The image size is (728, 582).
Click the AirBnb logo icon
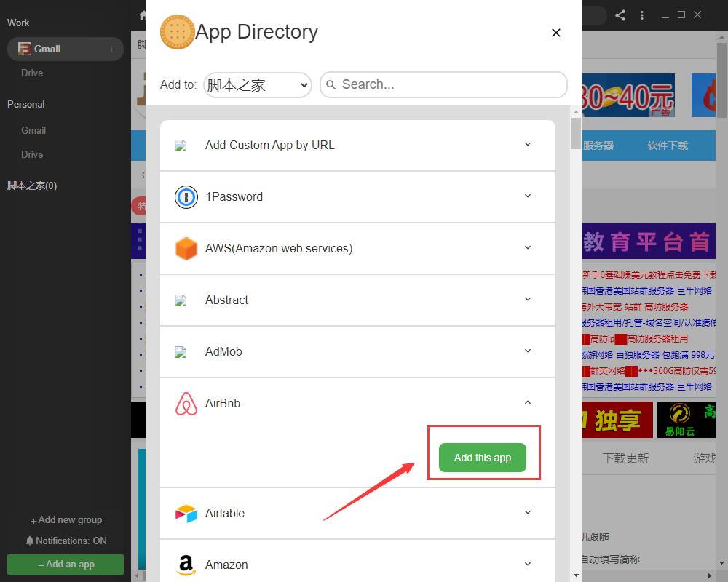pos(186,404)
